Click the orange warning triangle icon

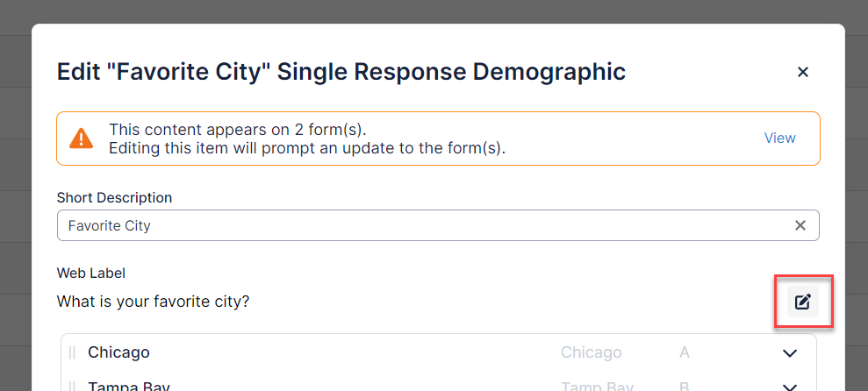tap(82, 138)
